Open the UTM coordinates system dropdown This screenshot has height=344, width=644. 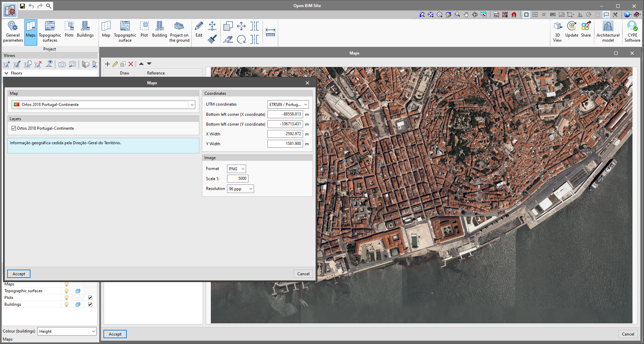click(288, 105)
